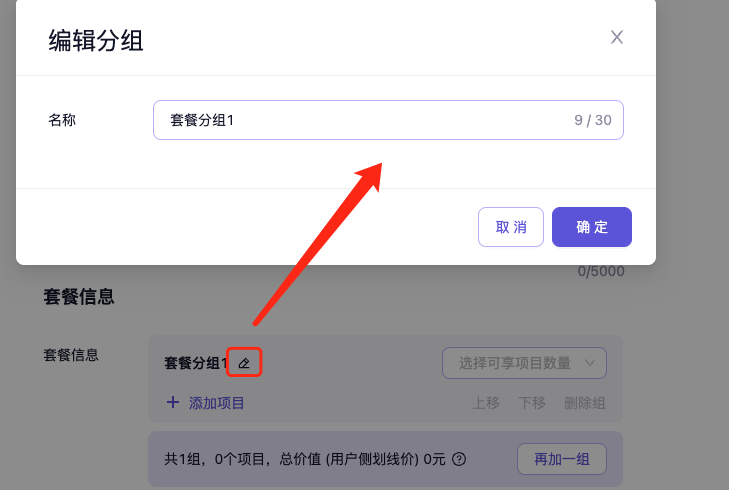Click the chevron arrow in 选择可享项目数量
Viewport: 729px width, 490px height.
(589, 362)
